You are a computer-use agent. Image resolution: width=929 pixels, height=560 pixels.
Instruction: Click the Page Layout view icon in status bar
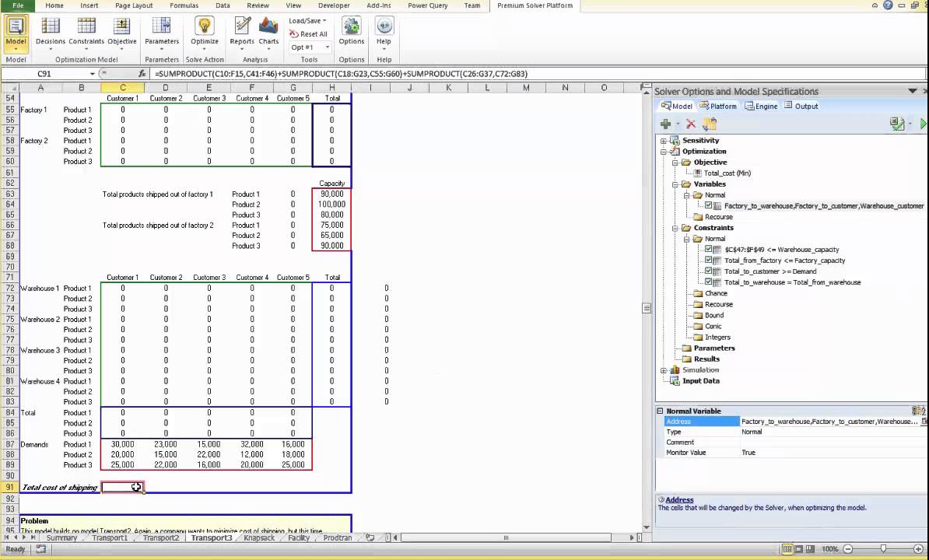(x=798, y=549)
